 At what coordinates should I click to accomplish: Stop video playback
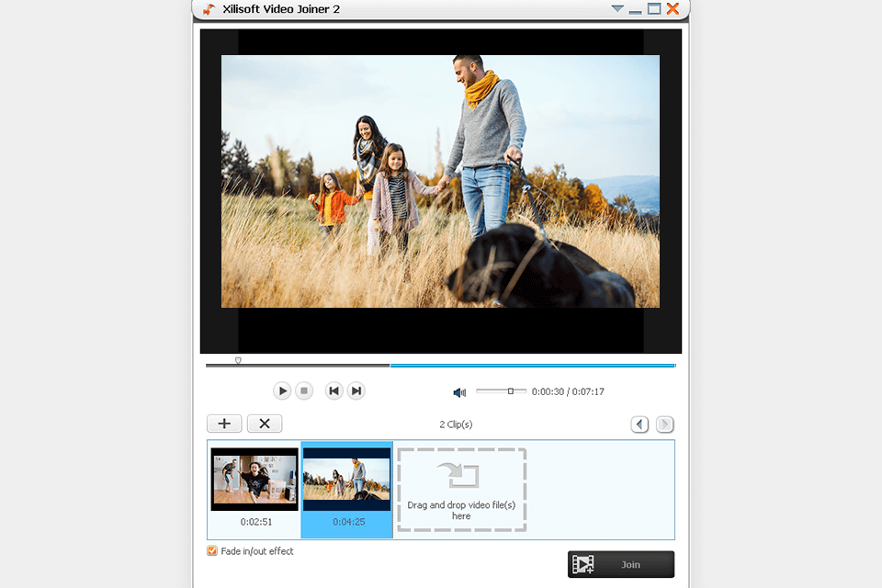click(x=306, y=390)
